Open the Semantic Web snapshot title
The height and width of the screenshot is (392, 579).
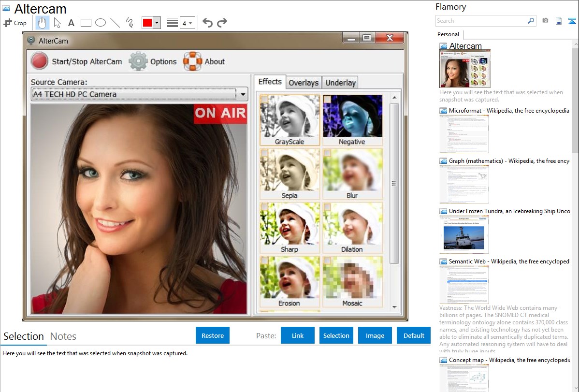[x=509, y=261]
